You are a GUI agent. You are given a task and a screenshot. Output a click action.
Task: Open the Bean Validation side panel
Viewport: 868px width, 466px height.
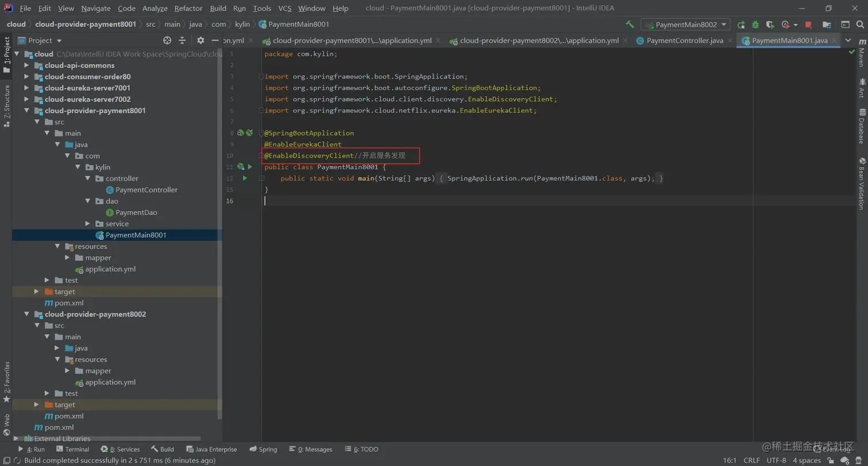coord(861,183)
